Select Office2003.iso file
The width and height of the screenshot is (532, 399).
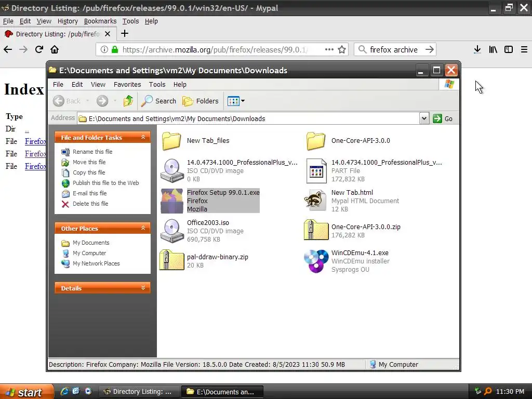tap(202, 231)
